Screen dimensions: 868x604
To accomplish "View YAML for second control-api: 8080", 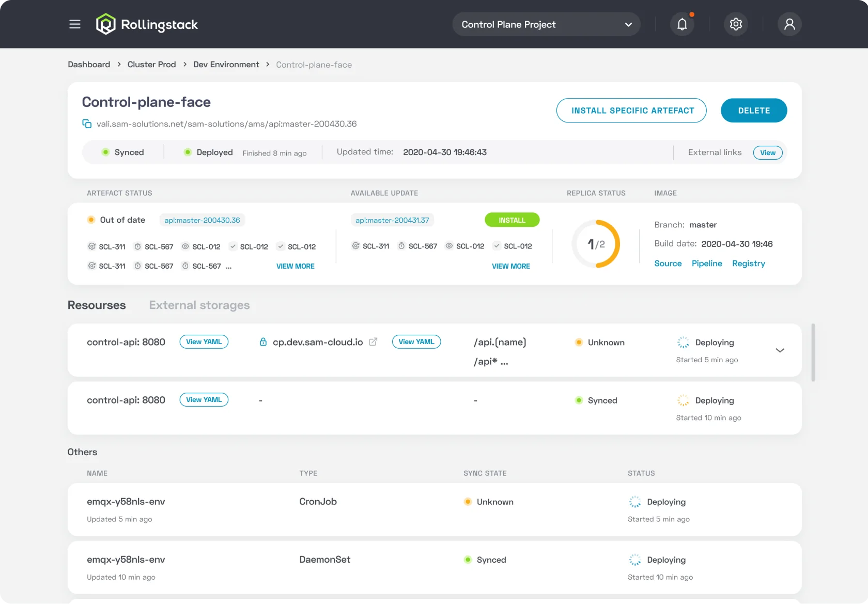I will coord(204,399).
